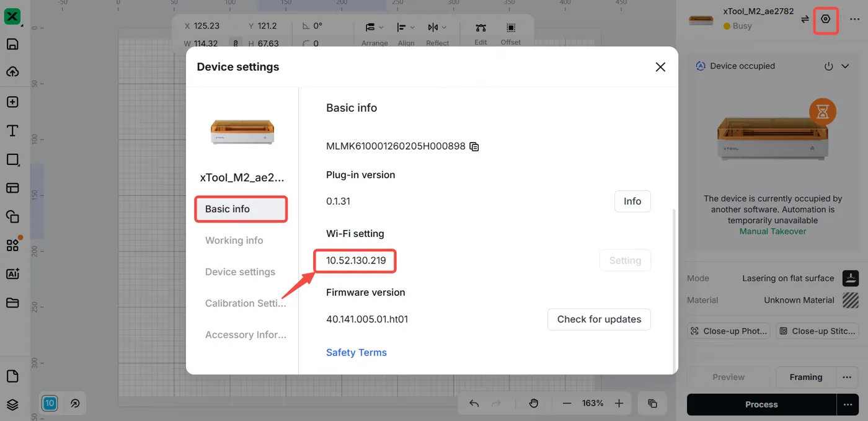
Task: Click the striped Unknown Material swatch
Action: tap(851, 300)
